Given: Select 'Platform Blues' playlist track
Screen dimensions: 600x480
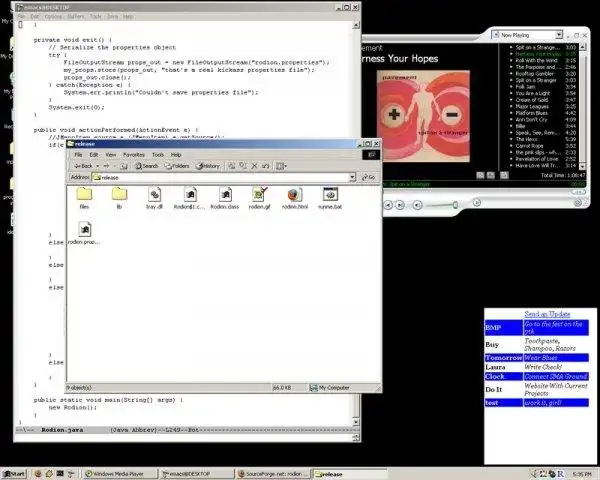Looking at the screenshot, I should [532, 113].
